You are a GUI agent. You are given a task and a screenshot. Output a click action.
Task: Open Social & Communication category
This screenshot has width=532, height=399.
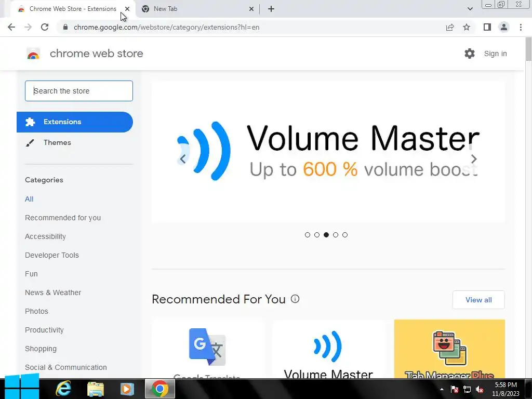pyautogui.click(x=66, y=367)
